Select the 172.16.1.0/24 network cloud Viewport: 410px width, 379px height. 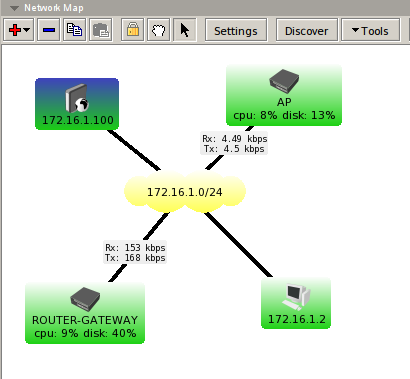coord(185,192)
